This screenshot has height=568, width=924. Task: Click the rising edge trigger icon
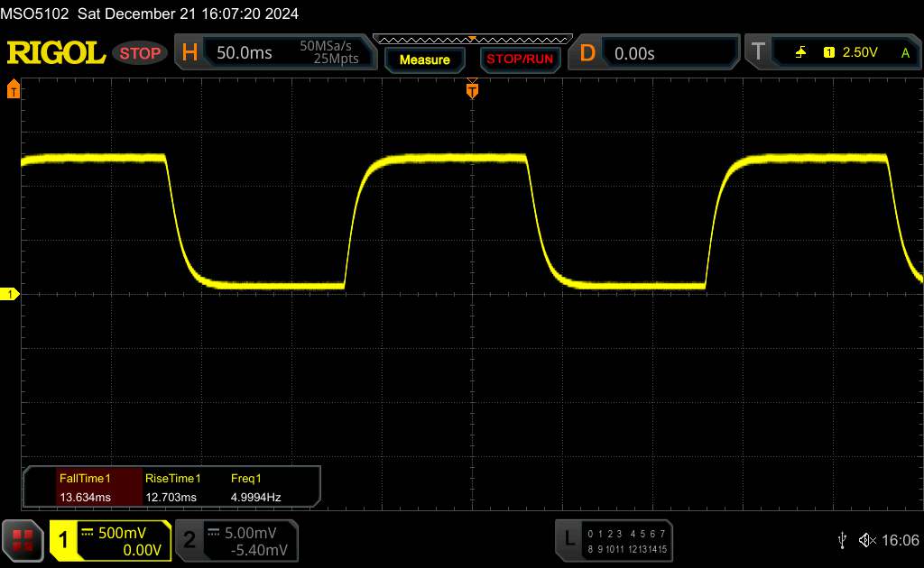click(x=800, y=52)
